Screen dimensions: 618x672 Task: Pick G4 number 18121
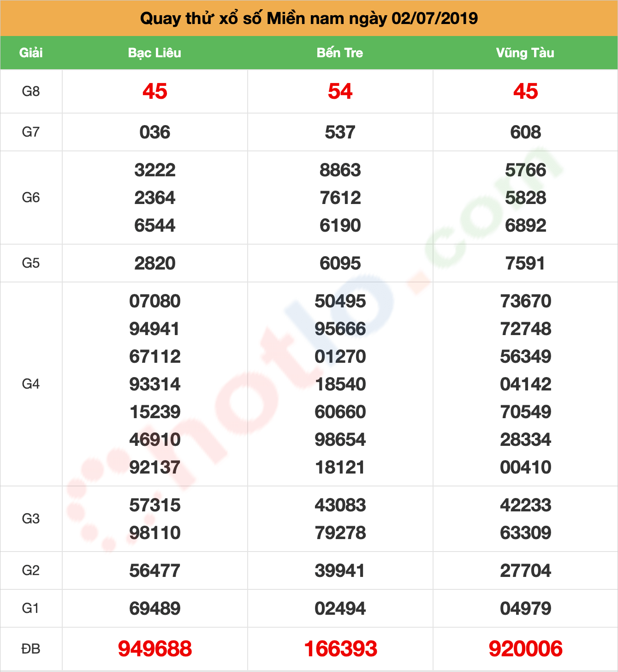(340, 468)
